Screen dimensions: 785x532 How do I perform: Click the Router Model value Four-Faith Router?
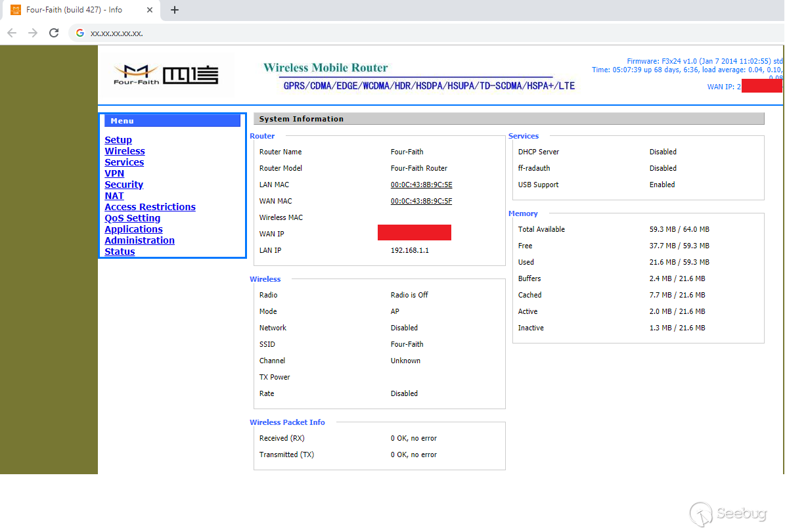tap(419, 168)
